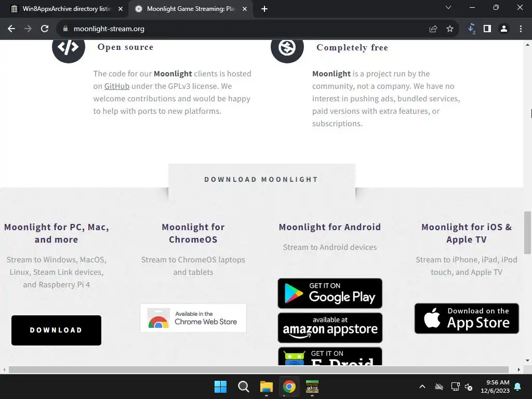Open the Windows Start menu
532x399 pixels.
(x=220, y=387)
